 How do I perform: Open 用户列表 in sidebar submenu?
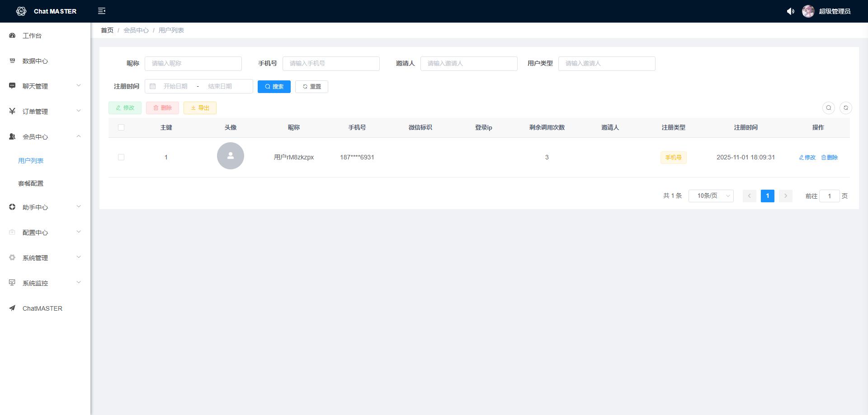(x=31, y=160)
